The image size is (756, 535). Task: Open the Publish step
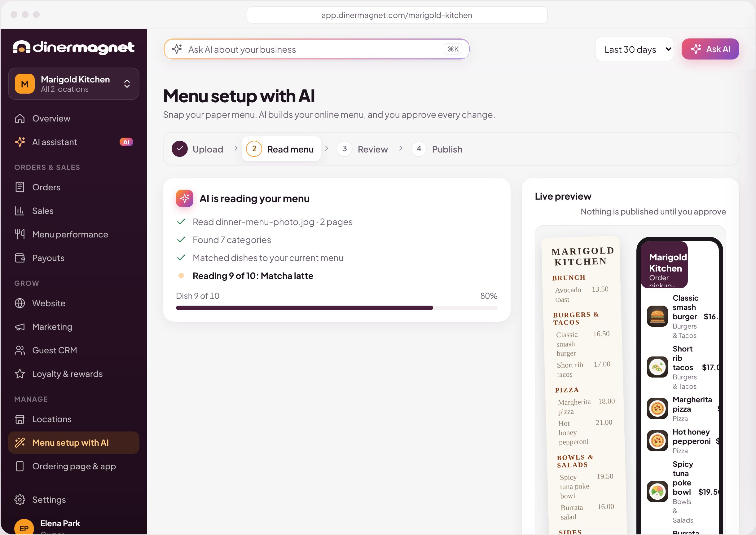click(x=437, y=149)
